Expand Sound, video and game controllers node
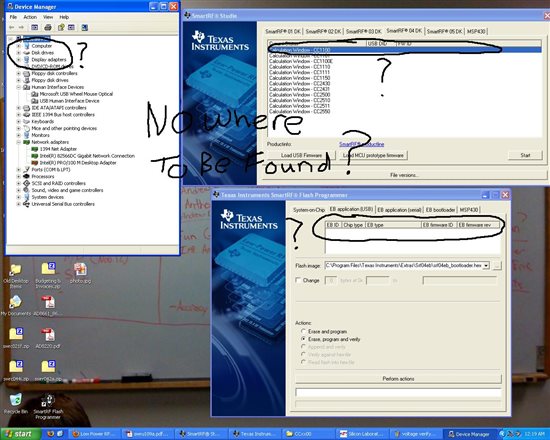This screenshot has width=550, height=440. click(19, 190)
